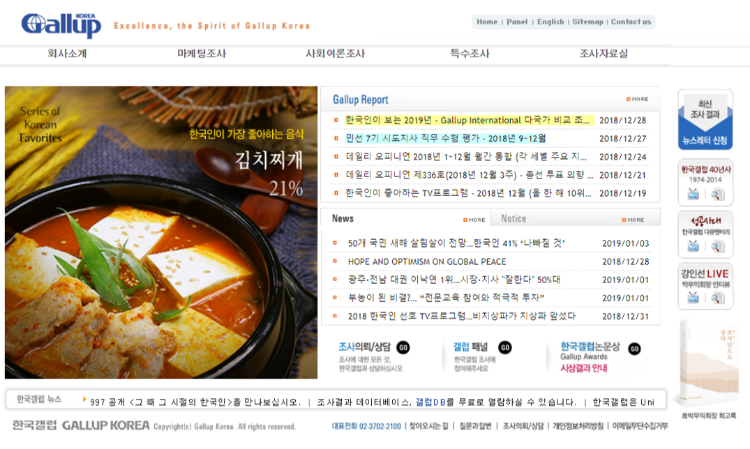Click 뉴스레터 신청 banner button
The width and height of the screenshot is (750, 449).
(x=705, y=141)
